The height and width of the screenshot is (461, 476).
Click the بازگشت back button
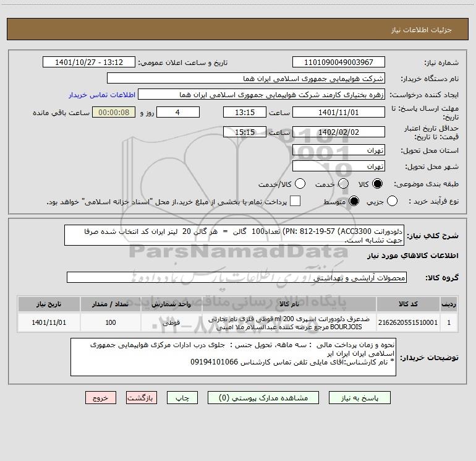(142, 398)
